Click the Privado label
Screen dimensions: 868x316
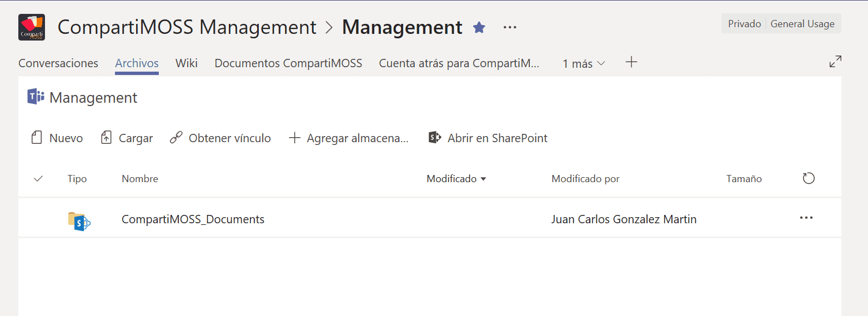click(744, 24)
